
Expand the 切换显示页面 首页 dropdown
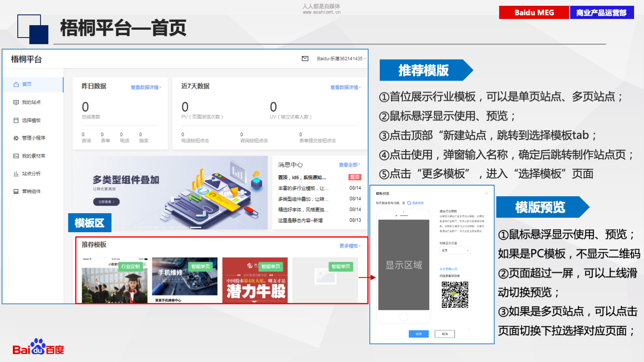(x=455, y=250)
